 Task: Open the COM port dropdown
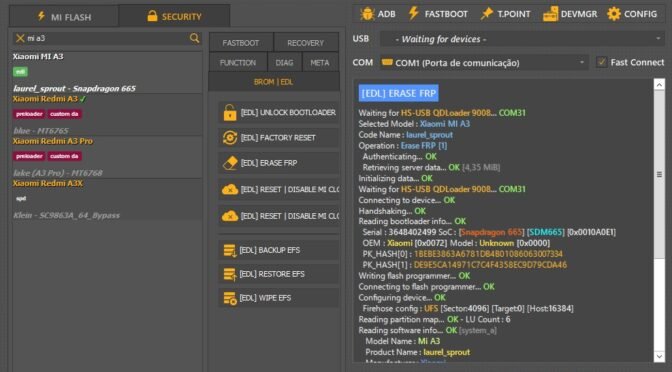pyautogui.click(x=484, y=63)
